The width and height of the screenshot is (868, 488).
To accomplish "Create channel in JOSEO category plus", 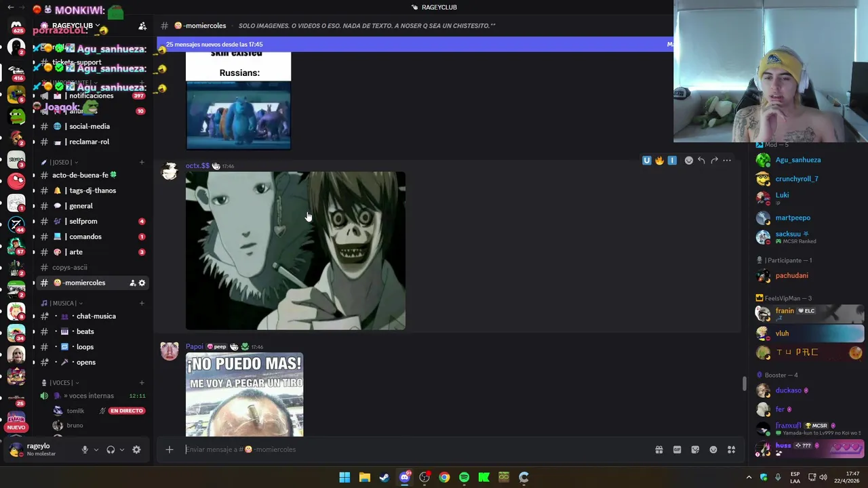I will pyautogui.click(x=142, y=162).
